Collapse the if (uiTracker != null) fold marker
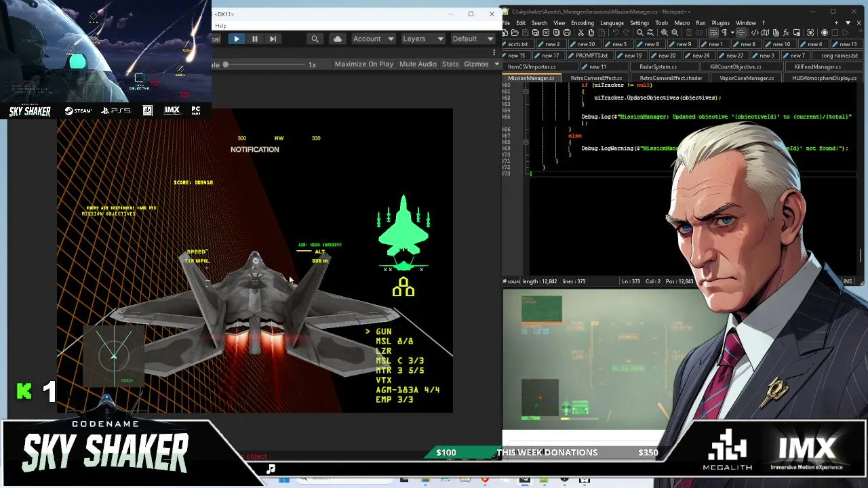The height and width of the screenshot is (488, 868). pyautogui.click(x=526, y=91)
